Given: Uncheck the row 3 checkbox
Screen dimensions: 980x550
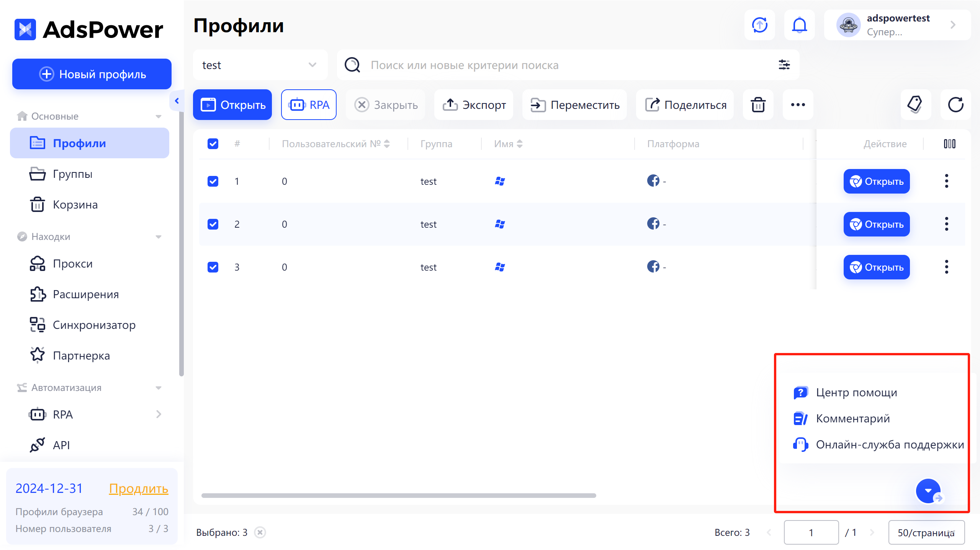Looking at the screenshot, I should (x=213, y=267).
